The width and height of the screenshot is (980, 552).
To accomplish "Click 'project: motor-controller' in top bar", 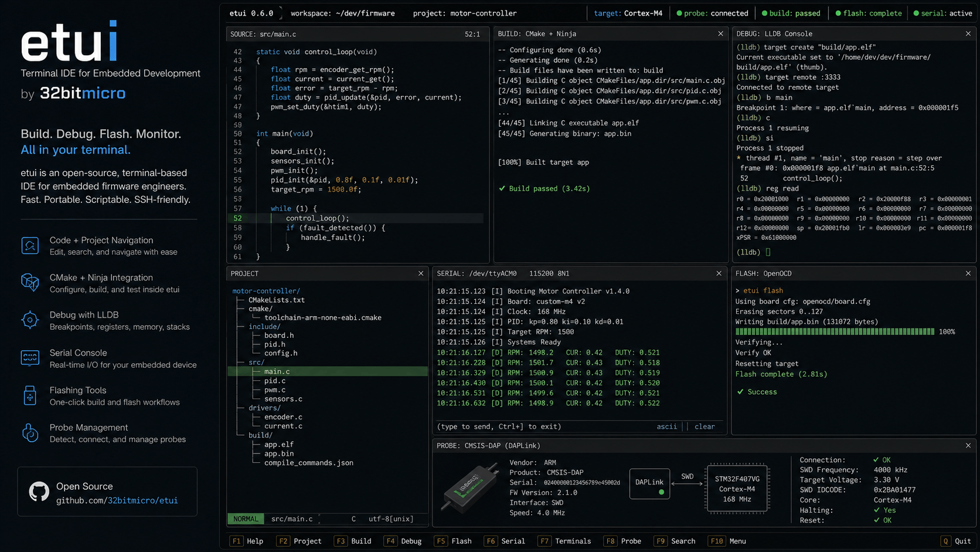I will pyautogui.click(x=465, y=13).
